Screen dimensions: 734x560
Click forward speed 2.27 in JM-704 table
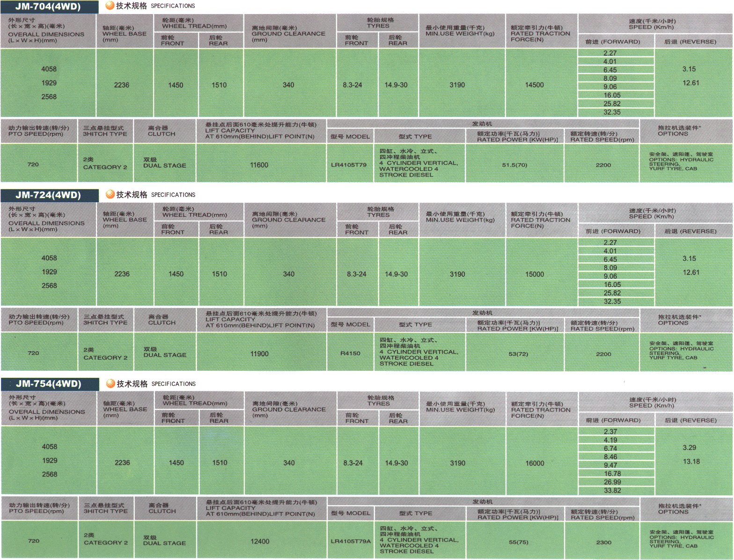tap(610, 53)
